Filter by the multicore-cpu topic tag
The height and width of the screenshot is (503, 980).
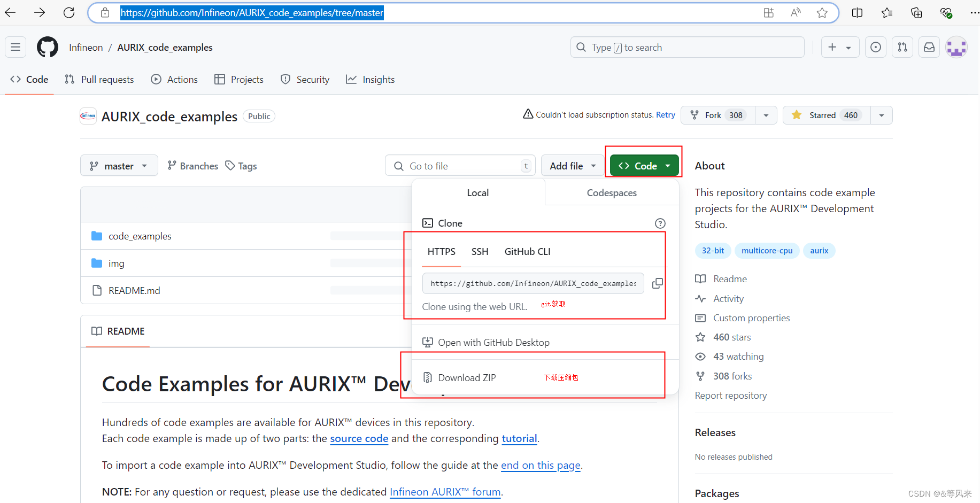[x=767, y=251]
